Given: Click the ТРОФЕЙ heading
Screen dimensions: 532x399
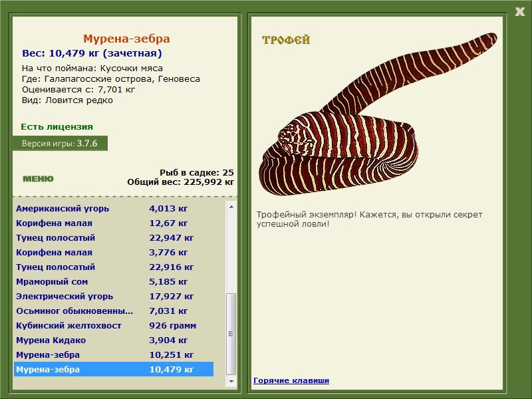Looking at the screenshot, I should 286,40.
